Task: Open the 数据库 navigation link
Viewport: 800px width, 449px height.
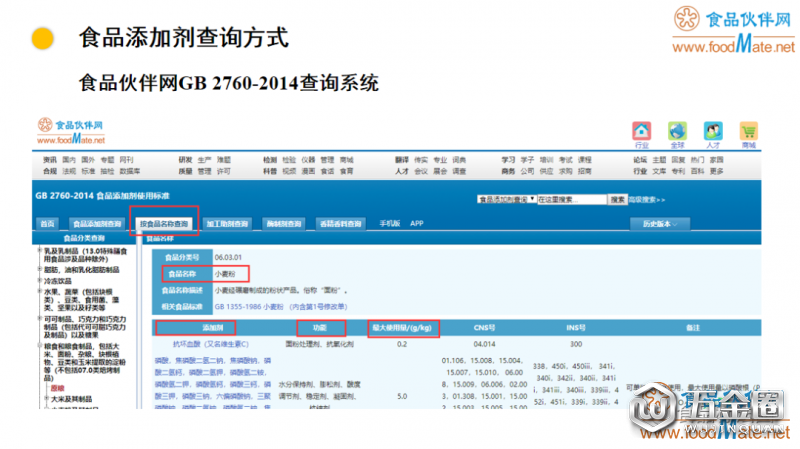Action: [130, 171]
